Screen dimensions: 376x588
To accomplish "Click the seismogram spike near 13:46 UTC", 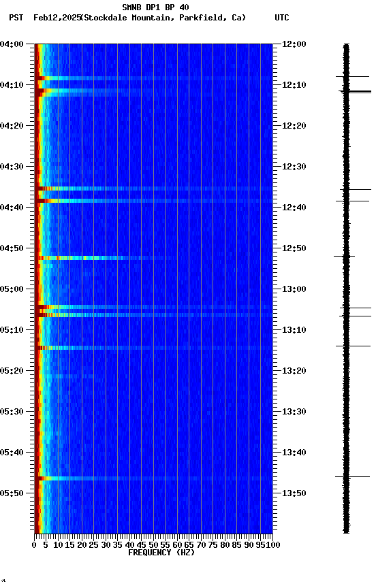I will tap(352, 477).
